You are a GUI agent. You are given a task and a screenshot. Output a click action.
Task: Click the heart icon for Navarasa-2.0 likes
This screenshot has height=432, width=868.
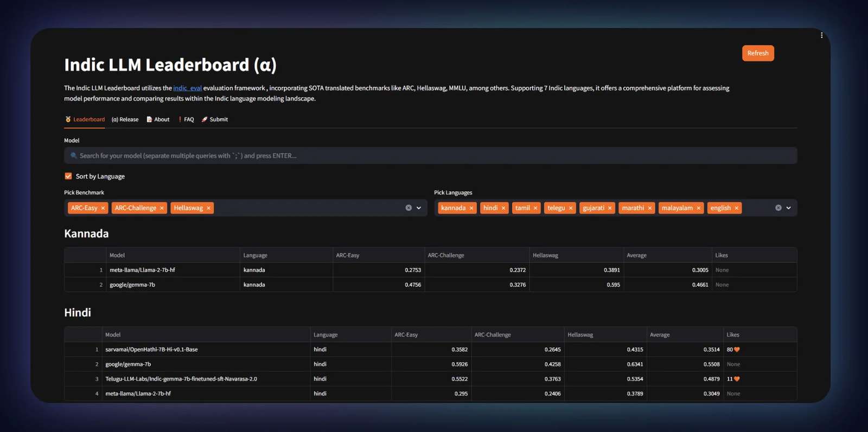(737, 379)
